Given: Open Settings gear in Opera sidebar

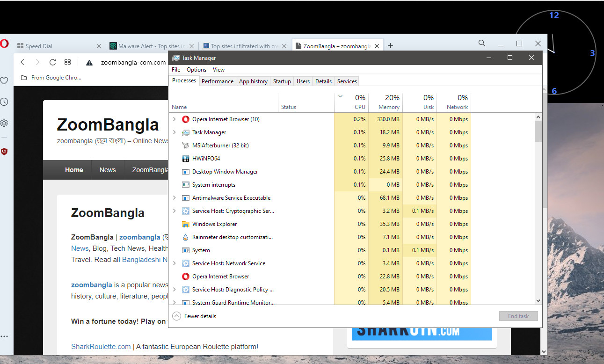Looking at the screenshot, I should [x=4, y=123].
